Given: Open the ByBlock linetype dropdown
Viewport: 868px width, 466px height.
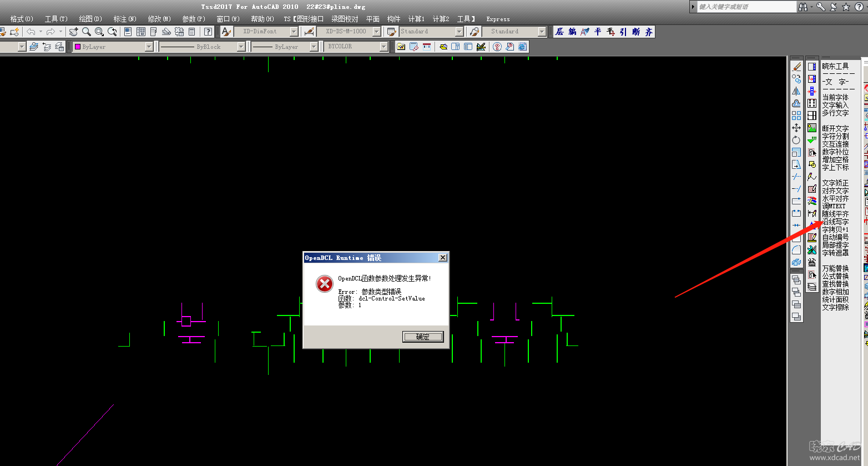Looking at the screenshot, I should [241, 47].
